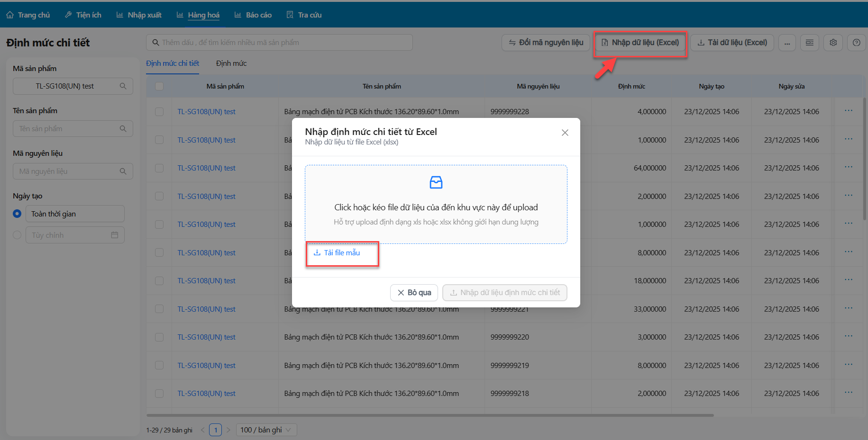Click the inbox upload icon in dialog

pyautogui.click(x=436, y=182)
